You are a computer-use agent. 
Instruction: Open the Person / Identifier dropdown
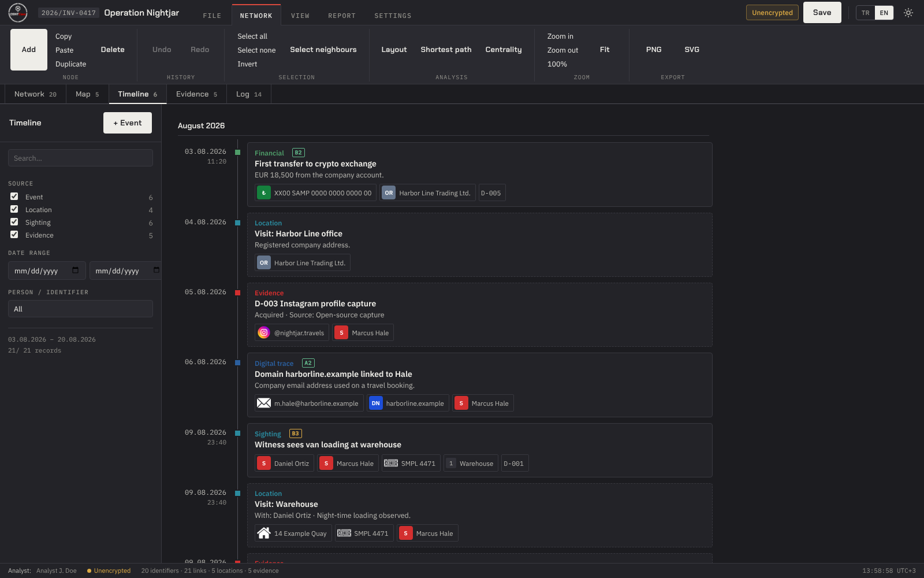pyautogui.click(x=80, y=309)
